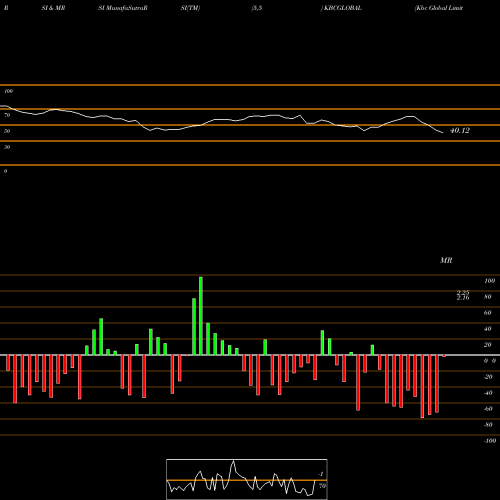The image size is (500, 500).
Task: Click the 100 label on the MR axis
Action: (489, 281)
